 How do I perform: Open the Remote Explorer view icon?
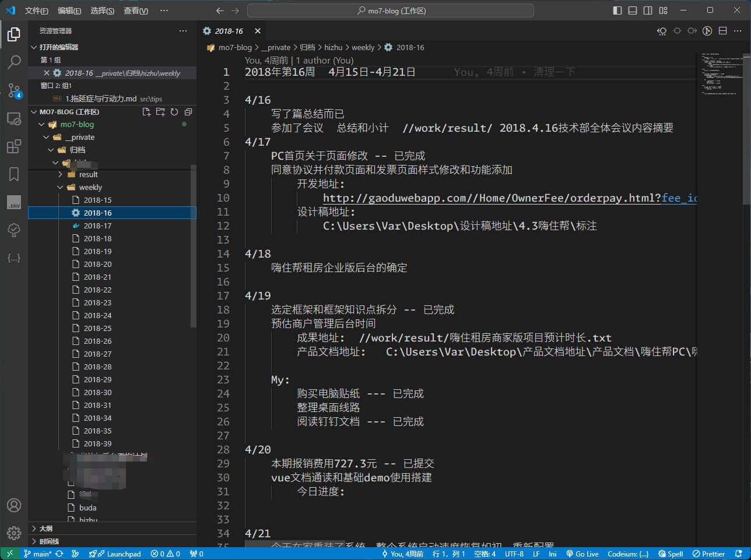pyautogui.click(x=14, y=118)
